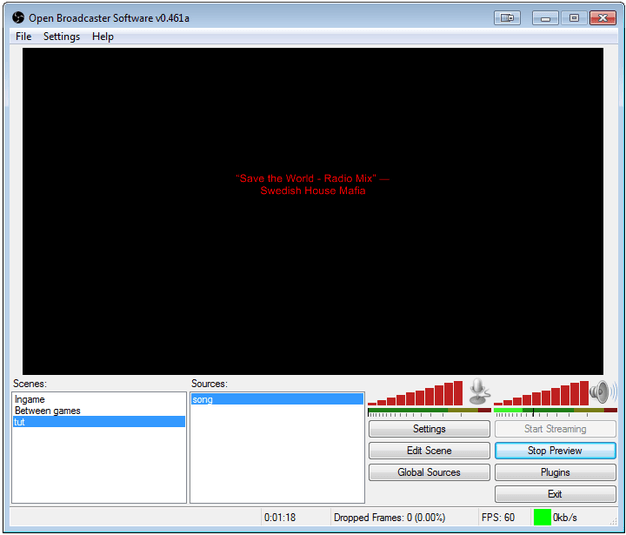Select the song source
Viewport: 626px width, 535px height.
(277, 399)
